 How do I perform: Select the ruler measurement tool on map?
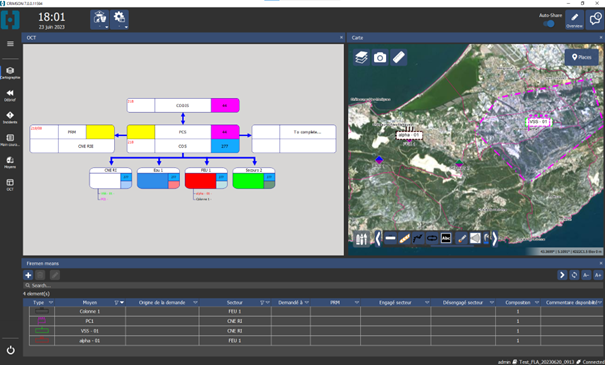pyautogui.click(x=399, y=57)
